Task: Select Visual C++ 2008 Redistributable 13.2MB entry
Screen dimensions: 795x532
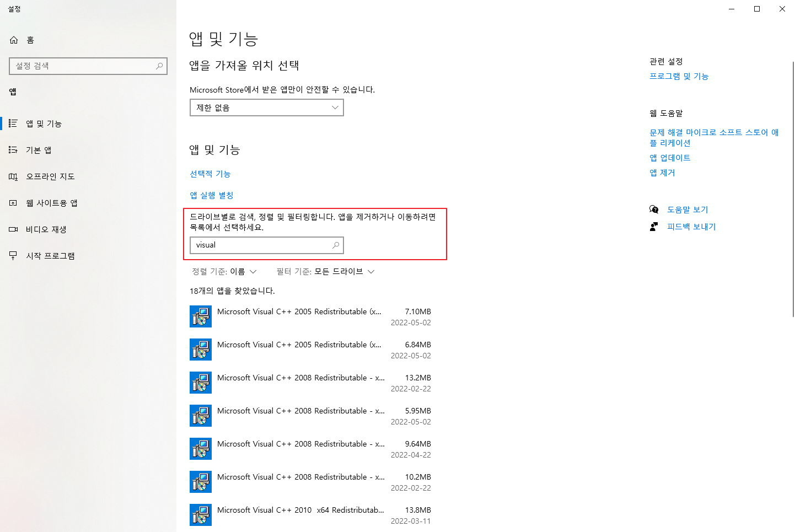Action: [x=311, y=383]
